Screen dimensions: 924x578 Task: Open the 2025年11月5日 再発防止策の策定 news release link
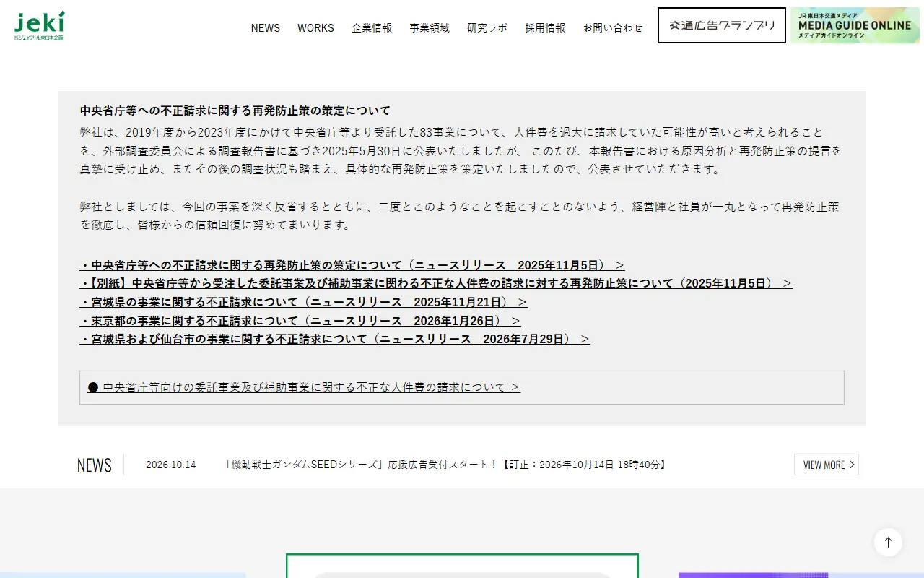[352, 264]
